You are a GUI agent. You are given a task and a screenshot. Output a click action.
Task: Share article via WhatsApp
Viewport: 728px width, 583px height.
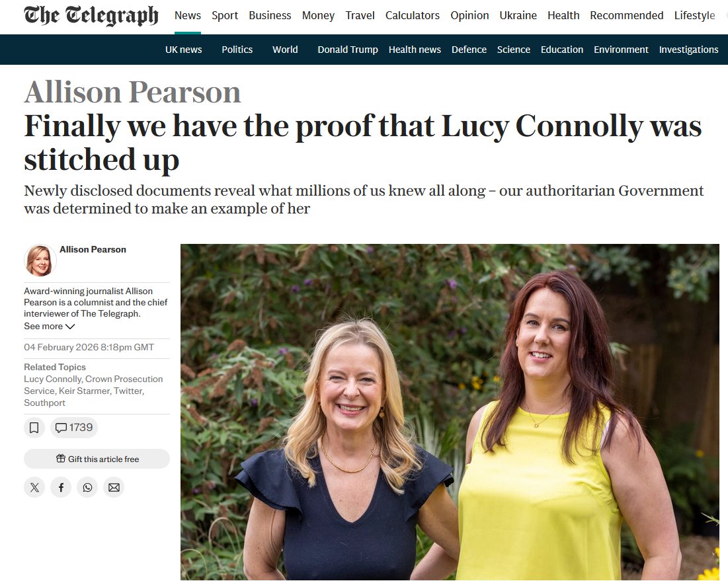click(87, 487)
